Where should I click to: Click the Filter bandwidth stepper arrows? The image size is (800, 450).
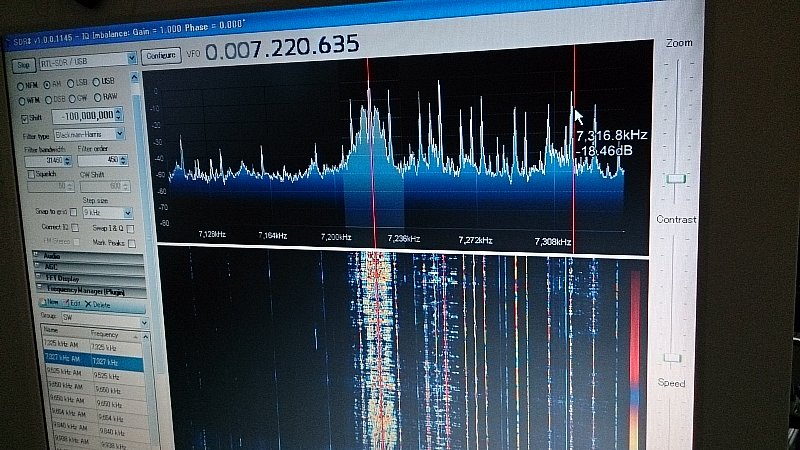[x=67, y=161]
